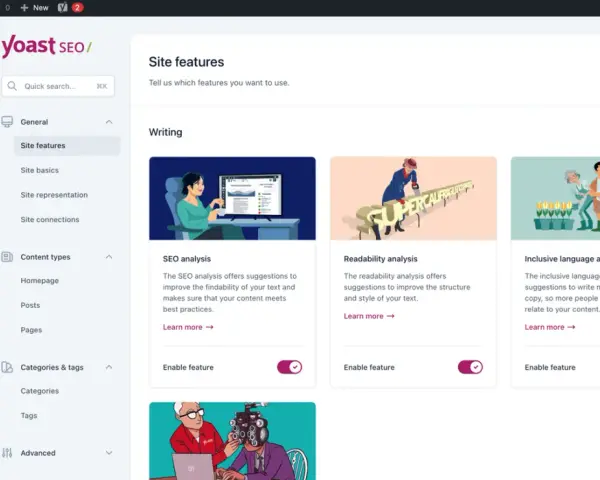Click the SEO analysis card title

(187, 259)
